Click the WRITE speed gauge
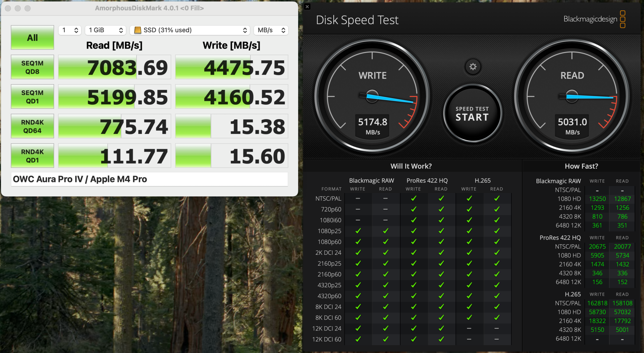Screen dimensions: 644x353 372,96
